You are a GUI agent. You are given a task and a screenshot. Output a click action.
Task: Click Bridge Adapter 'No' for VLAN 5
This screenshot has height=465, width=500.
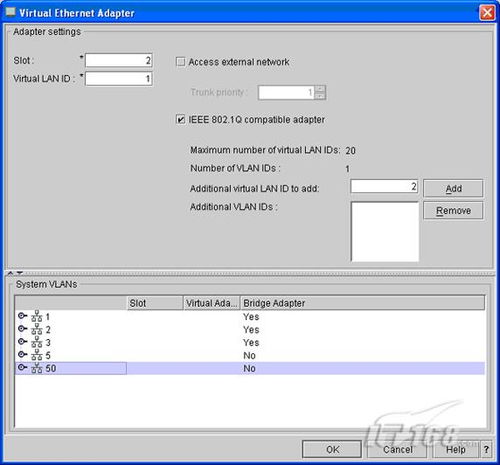[x=249, y=355]
